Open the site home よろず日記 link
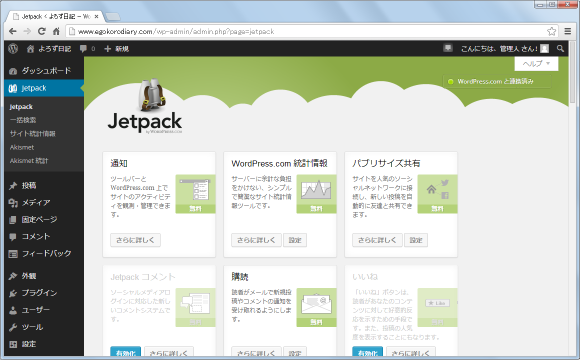Viewport: 580px width, 360px height. (49, 48)
